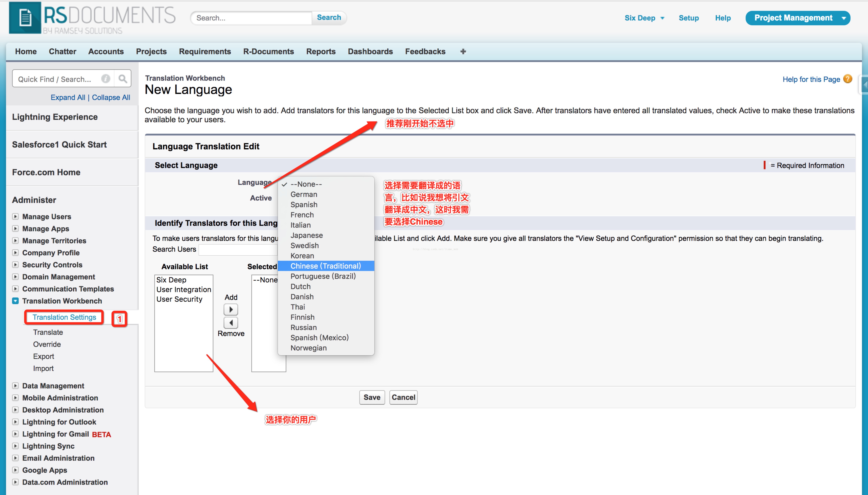Select Chinese (Traditional) from language list
The width and height of the screenshot is (868, 495).
coord(325,266)
